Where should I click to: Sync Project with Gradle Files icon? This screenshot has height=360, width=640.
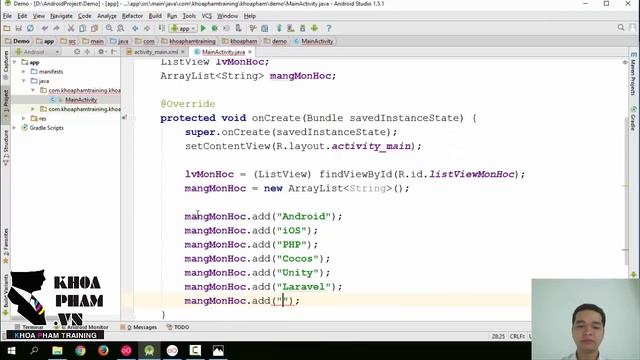[279, 28]
